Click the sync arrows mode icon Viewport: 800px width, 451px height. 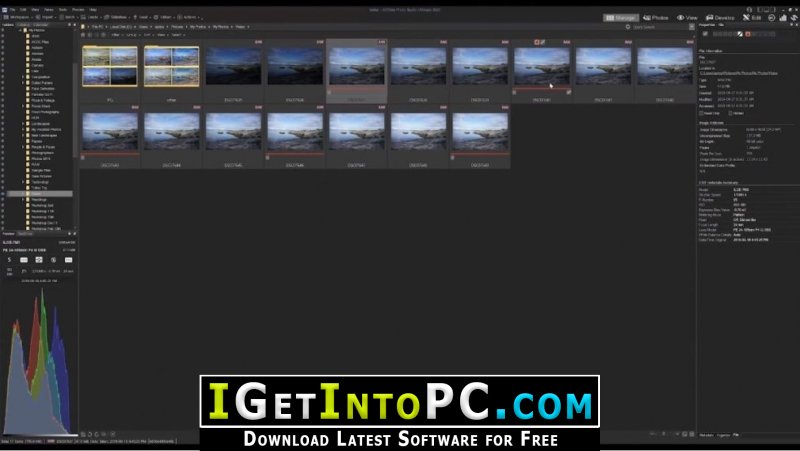click(794, 18)
